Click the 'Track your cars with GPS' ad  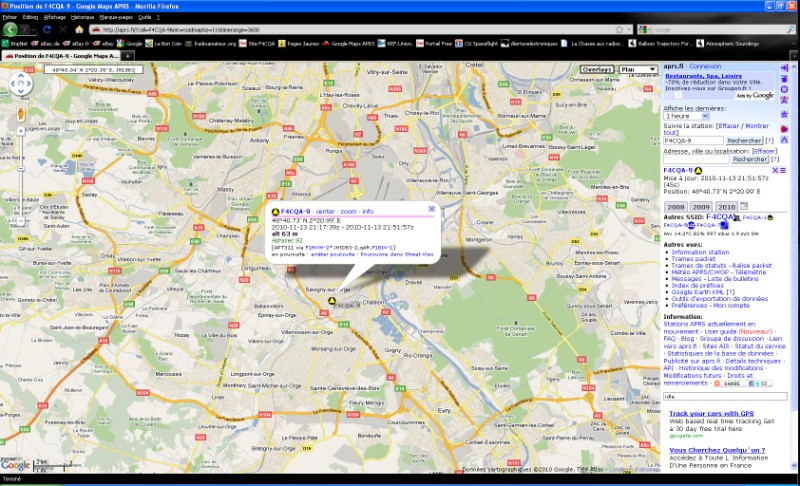point(711,414)
